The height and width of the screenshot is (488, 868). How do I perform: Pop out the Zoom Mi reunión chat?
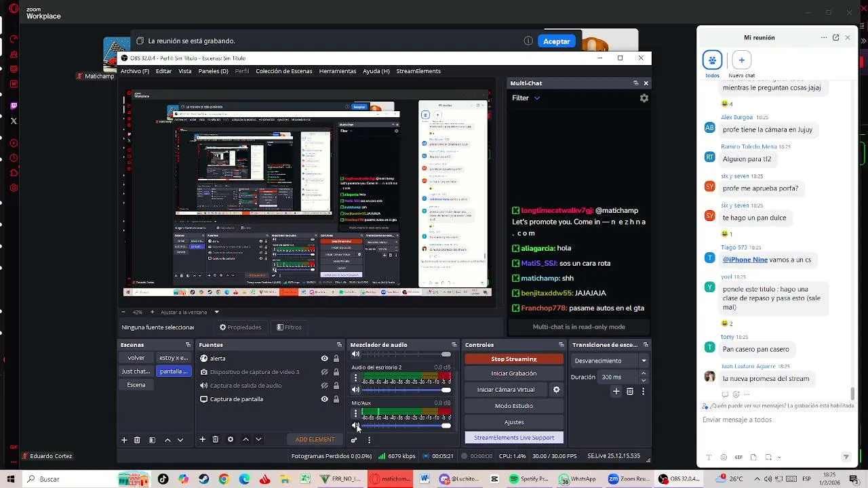click(x=835, y=38)
